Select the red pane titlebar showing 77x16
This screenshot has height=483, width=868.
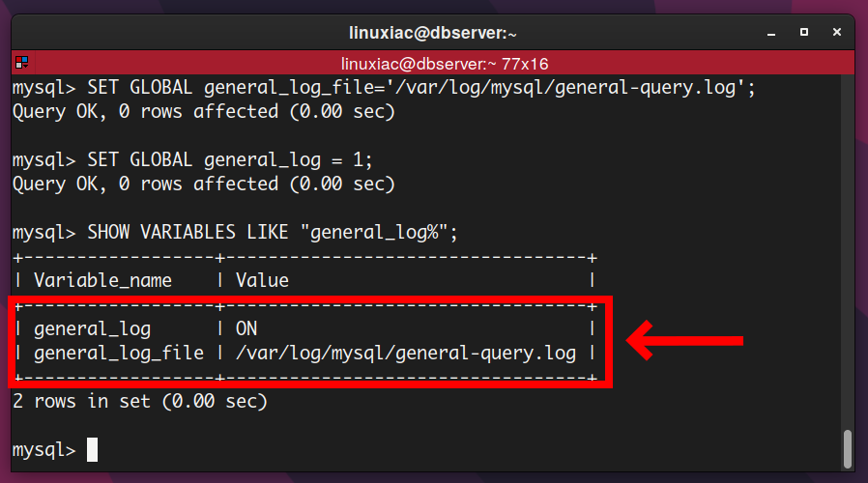(433, 63)
